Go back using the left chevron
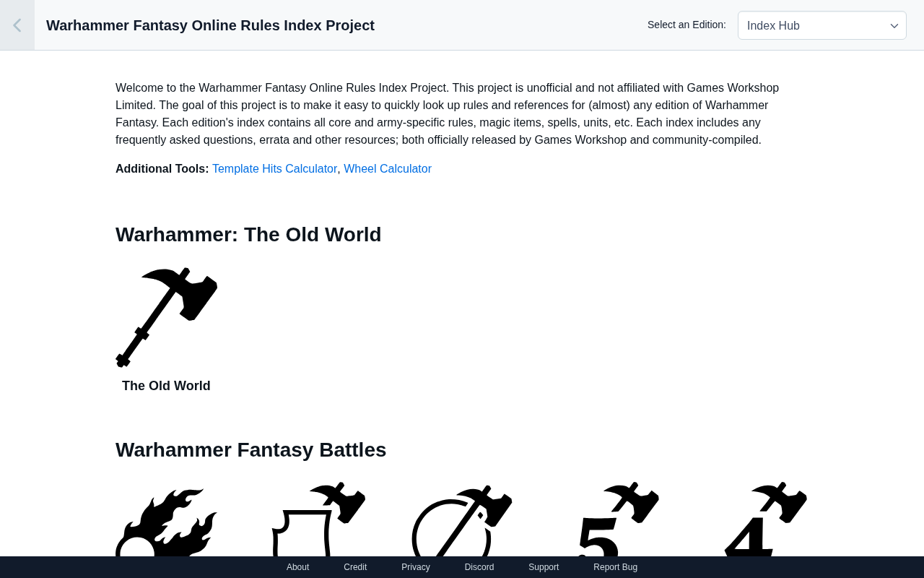The image size is (924, 578). point(17,25)
